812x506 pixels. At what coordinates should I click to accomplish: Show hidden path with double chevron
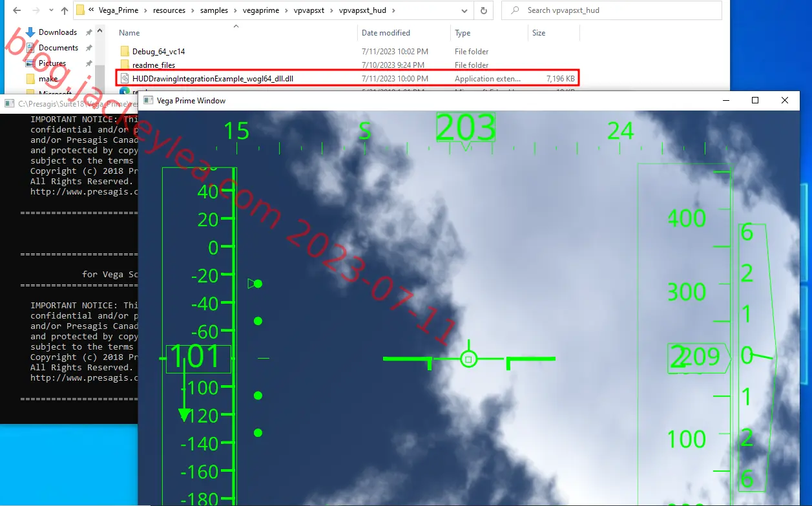(x=92, y=10)
